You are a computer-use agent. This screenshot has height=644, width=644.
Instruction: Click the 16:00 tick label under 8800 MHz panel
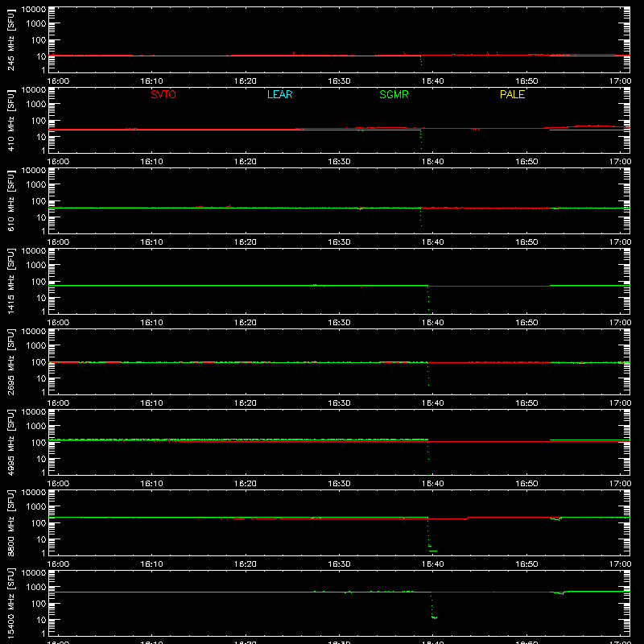tap(58, 564)
